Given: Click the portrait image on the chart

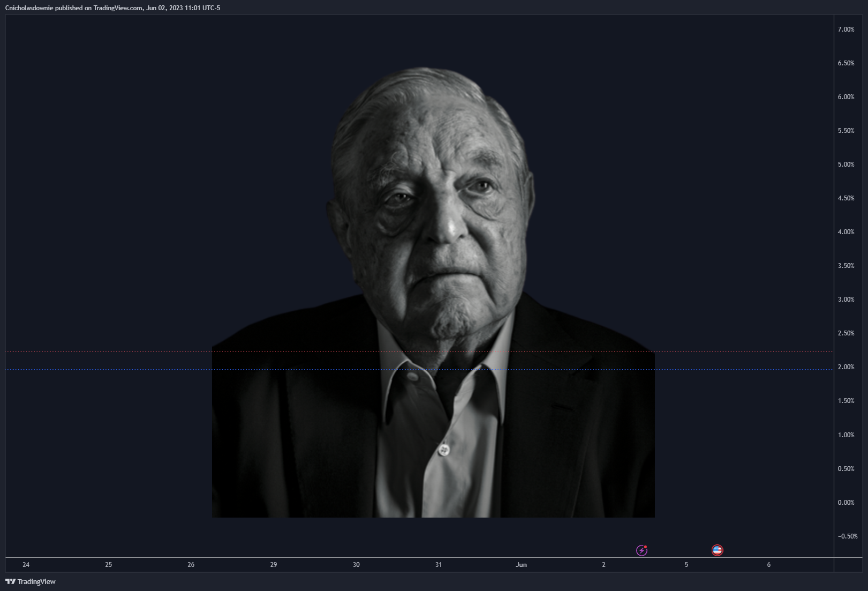Looking at the screenshot, I should pos(433,293).
